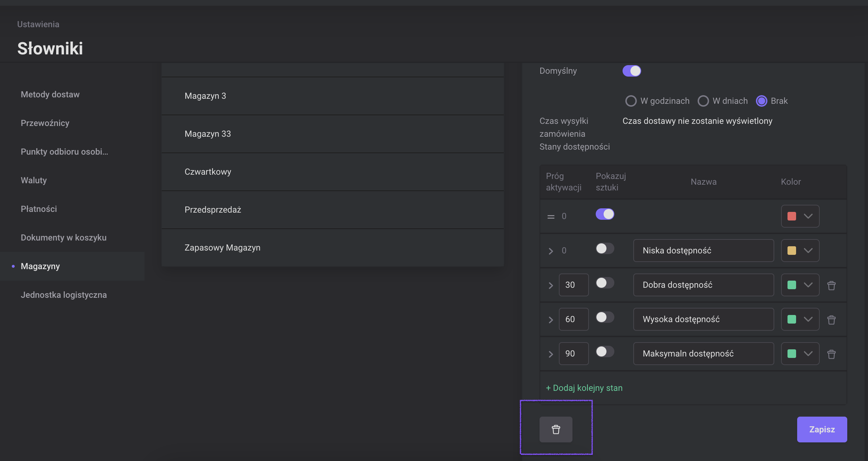Select Zapasowy Magazyn from warehouse list

coord(222,248)
